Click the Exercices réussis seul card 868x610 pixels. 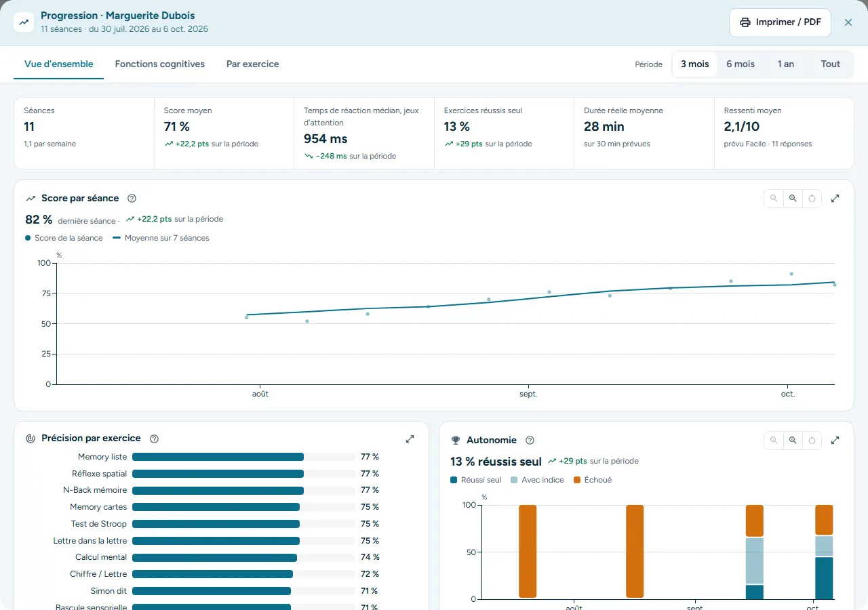click(x=505, y=133)
